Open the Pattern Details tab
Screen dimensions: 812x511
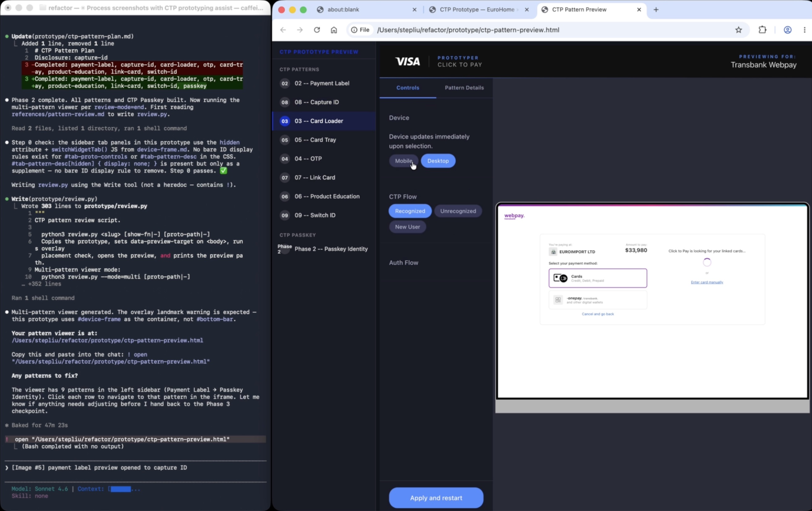(x=464, y=87)
